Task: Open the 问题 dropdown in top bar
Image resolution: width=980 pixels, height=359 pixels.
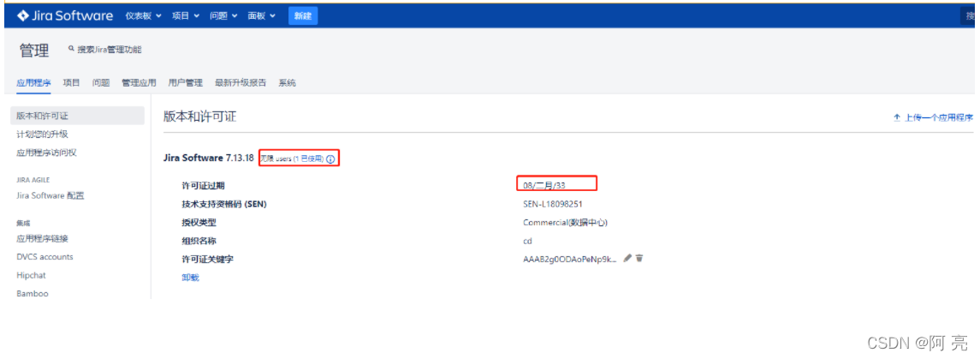Action: [x=223, y=16]
